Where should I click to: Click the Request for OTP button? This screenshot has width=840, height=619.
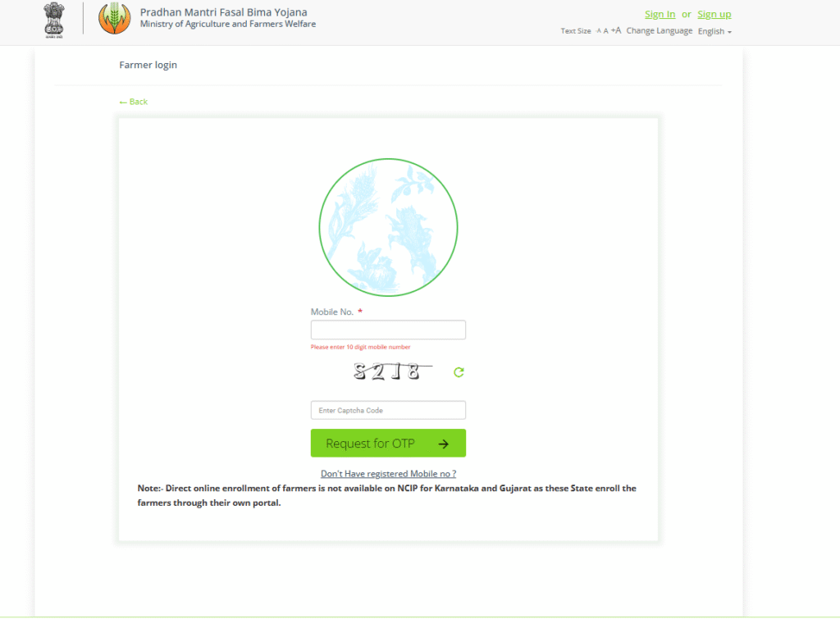coord(388,443)
